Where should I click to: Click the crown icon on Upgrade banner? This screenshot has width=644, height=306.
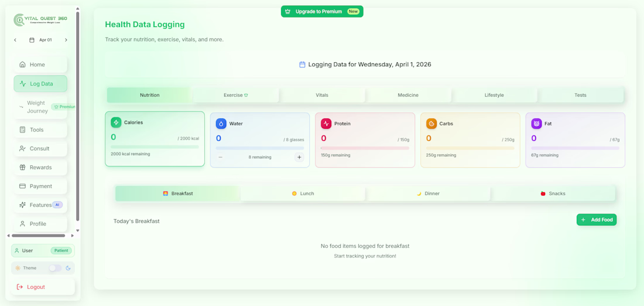coord(287,12)
